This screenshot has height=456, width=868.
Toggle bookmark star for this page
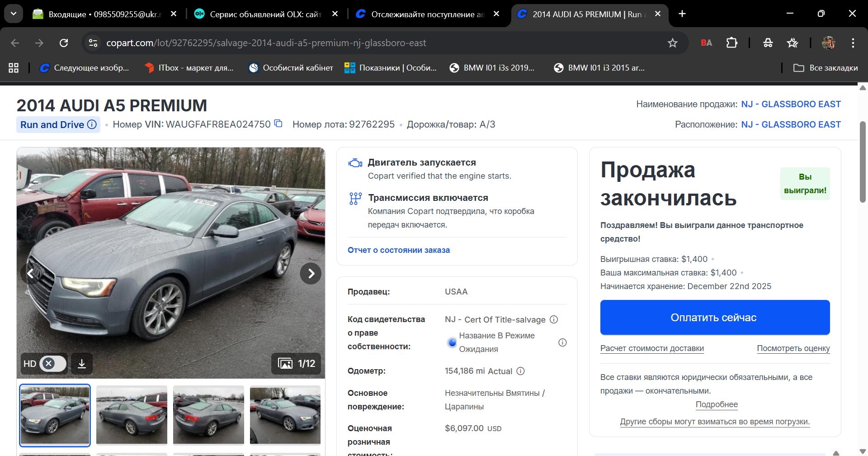click(x=672, y=43)
